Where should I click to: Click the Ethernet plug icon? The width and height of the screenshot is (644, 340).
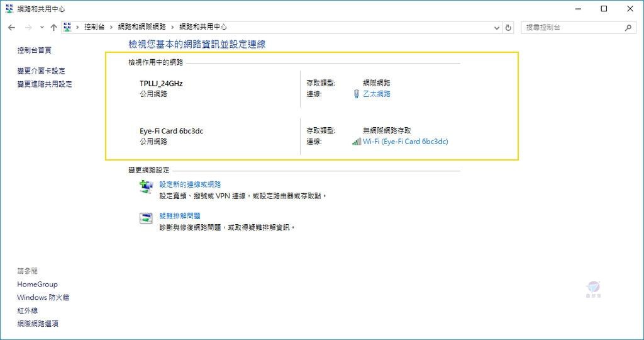[357, 94]
